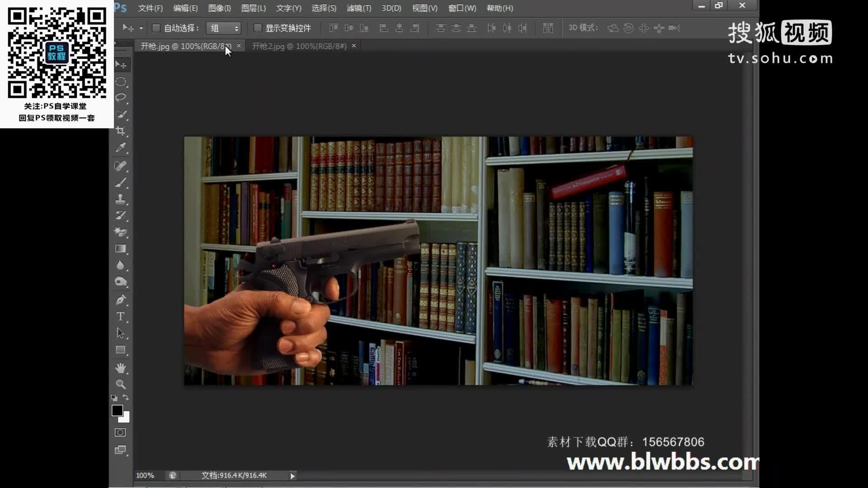The height and width of the screenshot is (488, 868).
Task: Expand the Move tool preset picker arrow
Action: point(141,28)
